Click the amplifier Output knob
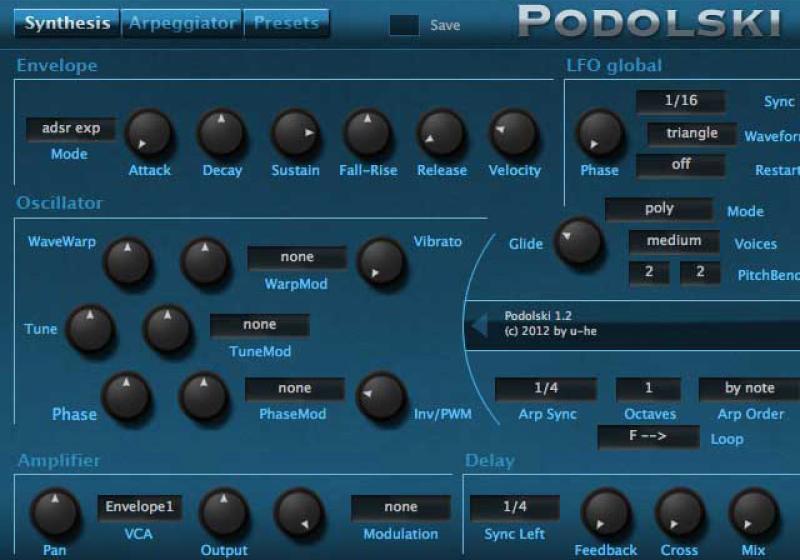Screen dimensions: 800x560 coord(223,513)
